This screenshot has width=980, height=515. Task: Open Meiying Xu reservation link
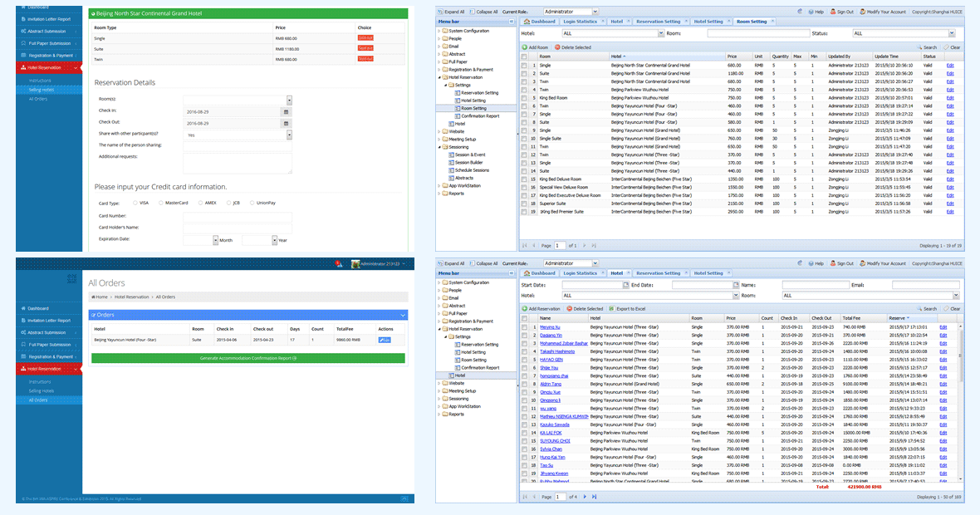[550, 327]
